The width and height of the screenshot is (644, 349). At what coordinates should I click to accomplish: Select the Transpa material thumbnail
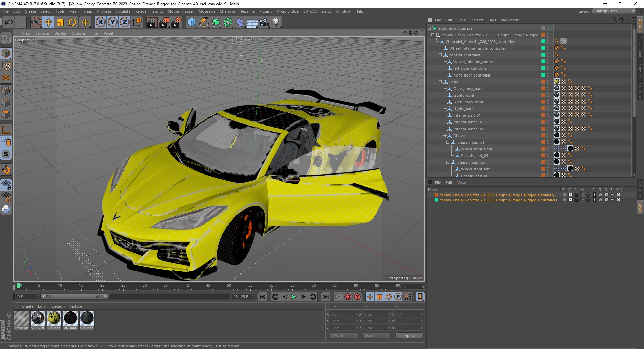21,320
